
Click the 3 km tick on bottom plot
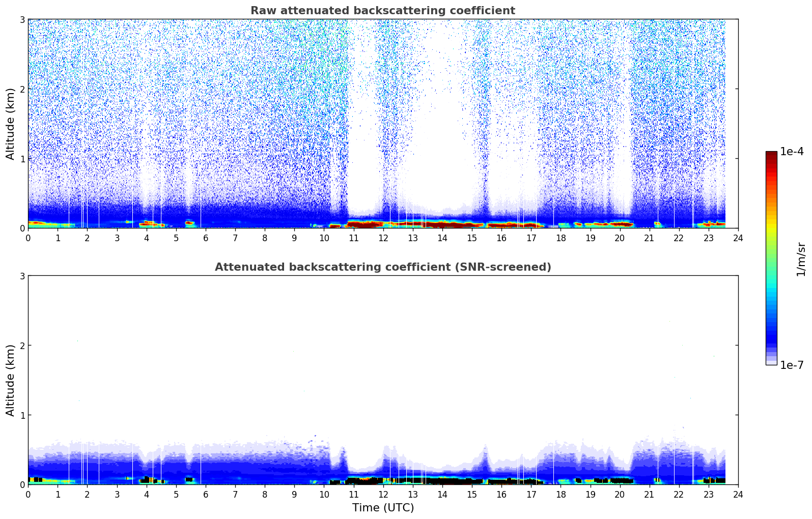22,276
